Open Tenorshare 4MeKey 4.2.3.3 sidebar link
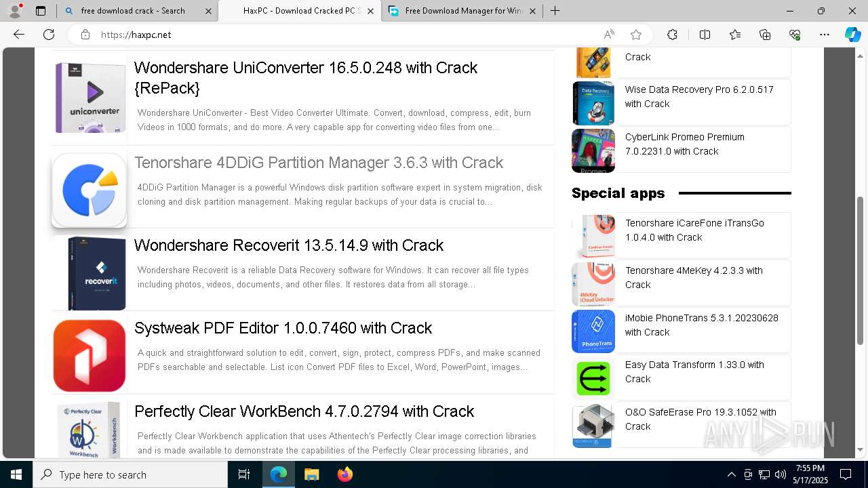Image resolution: width=868 pixels, height=488 pixels. point(694,278)
